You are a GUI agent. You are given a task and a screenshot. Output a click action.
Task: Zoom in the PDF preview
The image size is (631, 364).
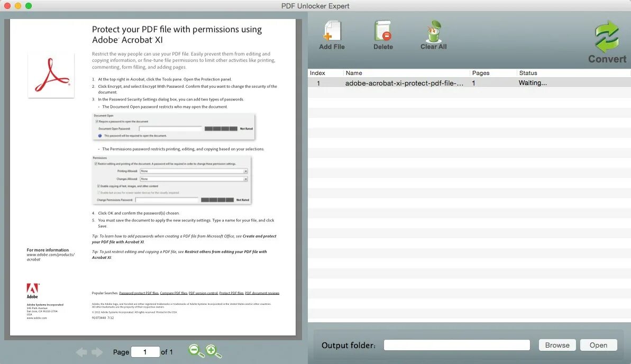(213, 351)
